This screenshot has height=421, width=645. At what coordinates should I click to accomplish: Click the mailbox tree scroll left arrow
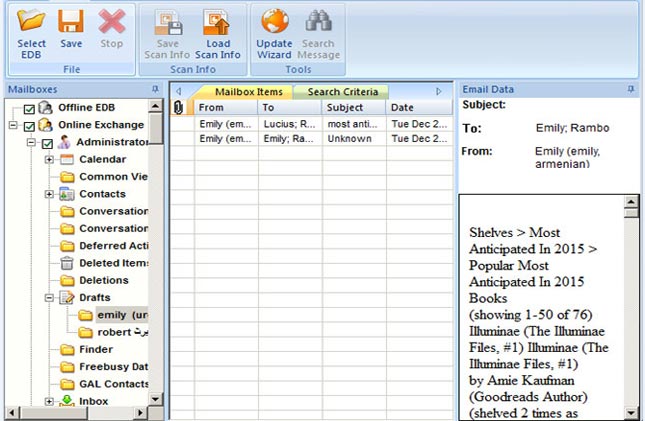pos(12,413)
